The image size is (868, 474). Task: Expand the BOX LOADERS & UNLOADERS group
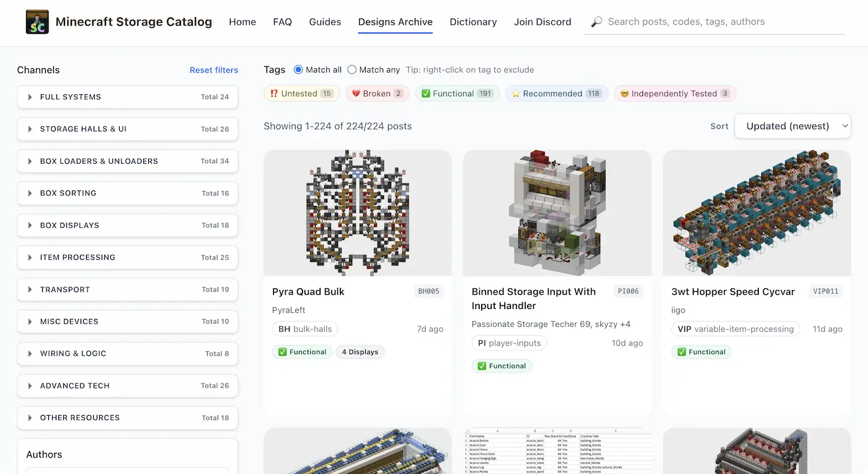(x=128, y=161)
